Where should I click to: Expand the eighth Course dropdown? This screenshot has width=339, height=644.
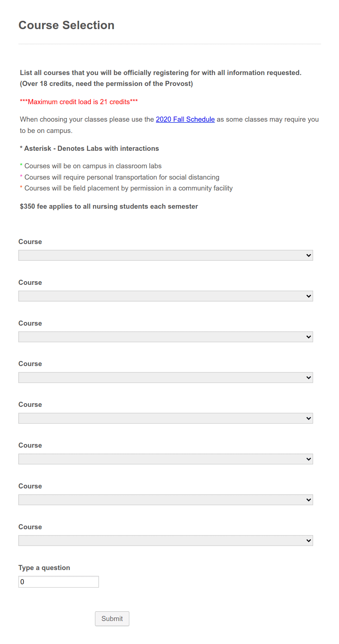[165, 541]
